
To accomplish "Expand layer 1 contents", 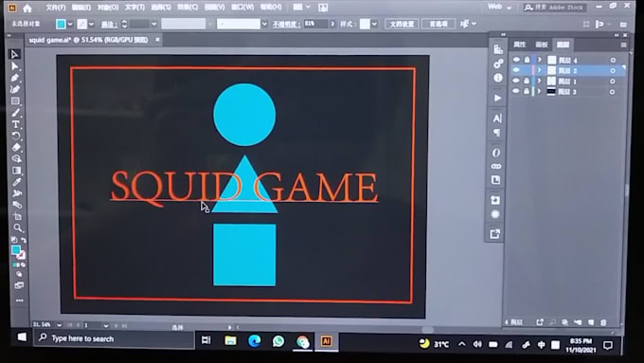I will pos(539,81).
